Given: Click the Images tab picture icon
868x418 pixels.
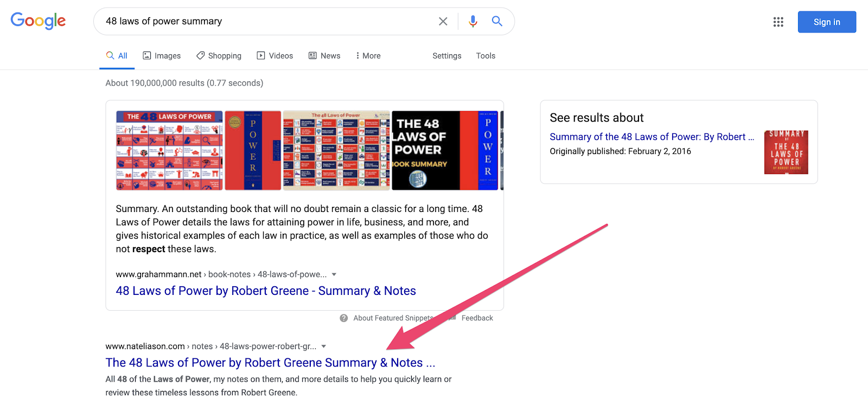Looking at the screenshot, I should [147, 55].
